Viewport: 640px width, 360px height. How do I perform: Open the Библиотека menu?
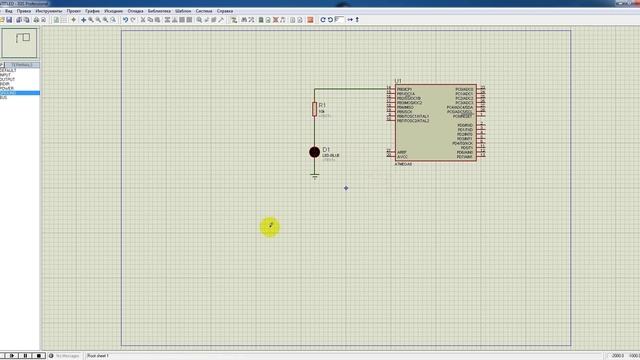(159, 11)
